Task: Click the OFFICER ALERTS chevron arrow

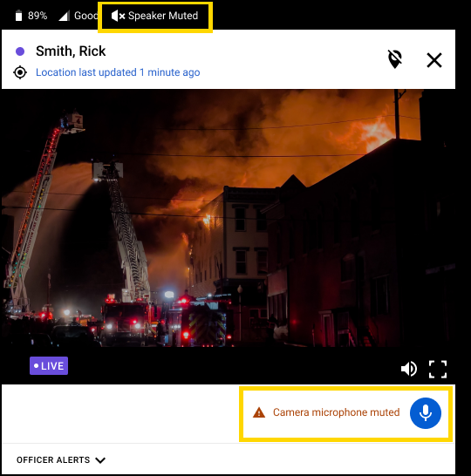Action: (100, 460)
